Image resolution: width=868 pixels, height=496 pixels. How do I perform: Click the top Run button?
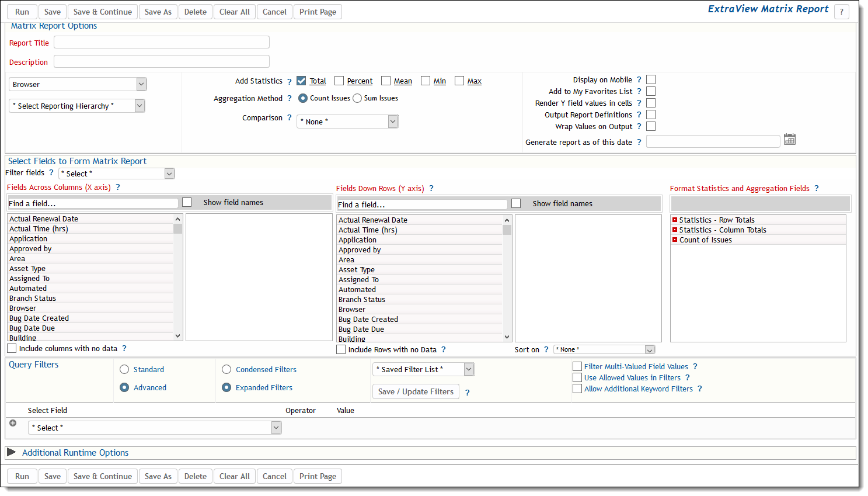(22, 12)
